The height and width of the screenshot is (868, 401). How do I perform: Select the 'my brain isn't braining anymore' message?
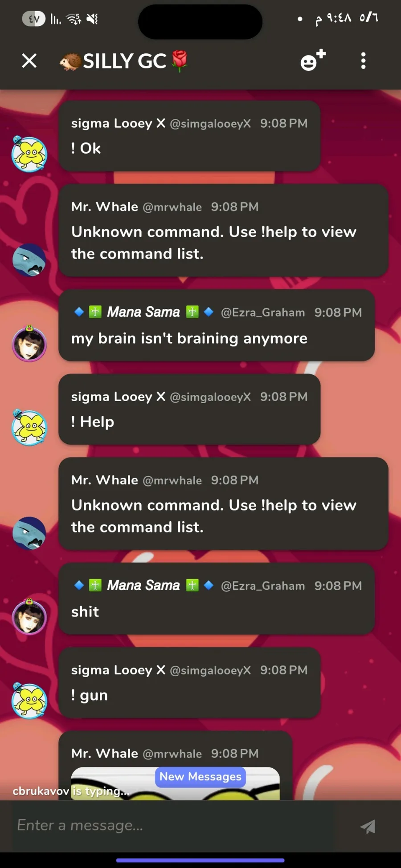point(189,338)
